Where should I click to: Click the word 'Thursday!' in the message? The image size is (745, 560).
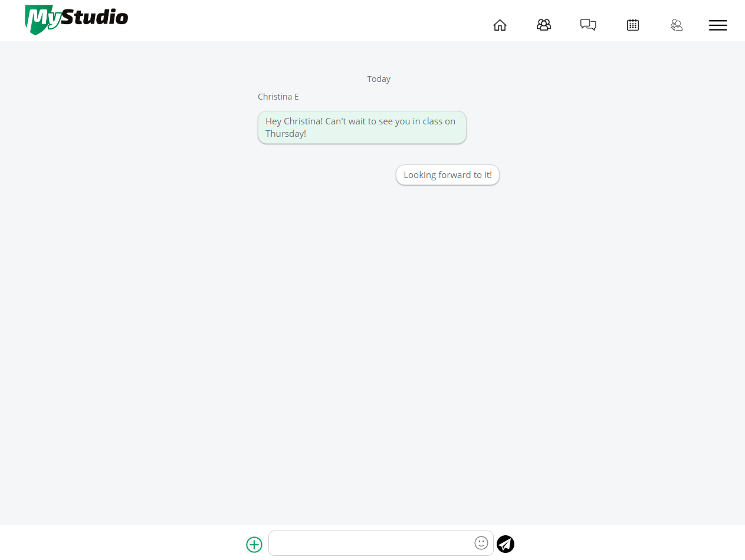[x=285, y=134]
